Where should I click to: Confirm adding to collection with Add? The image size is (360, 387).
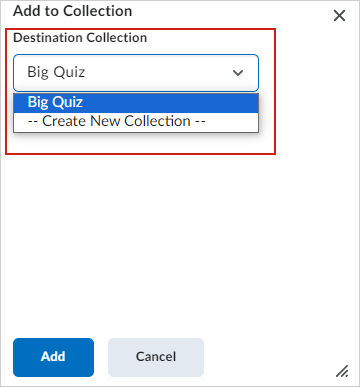coord(53,357)
